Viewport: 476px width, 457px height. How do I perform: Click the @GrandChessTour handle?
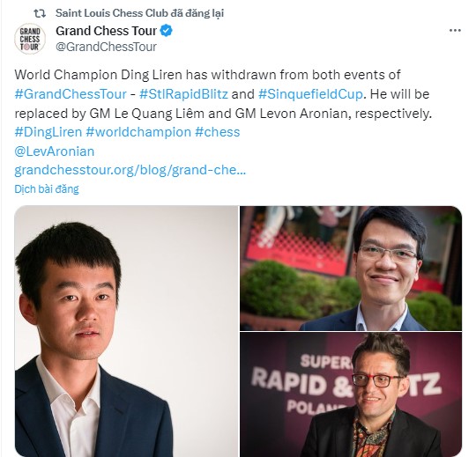coord(107,47)
